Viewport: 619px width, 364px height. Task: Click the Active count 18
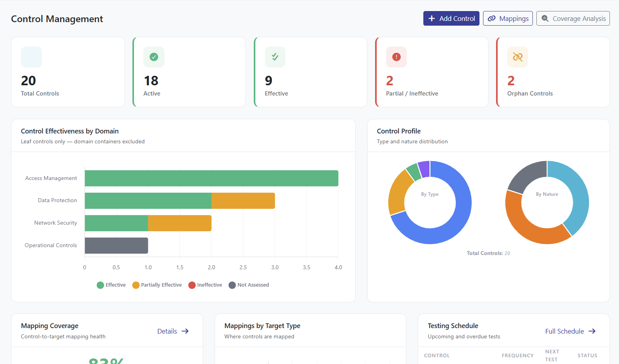[x=151, y=81]
